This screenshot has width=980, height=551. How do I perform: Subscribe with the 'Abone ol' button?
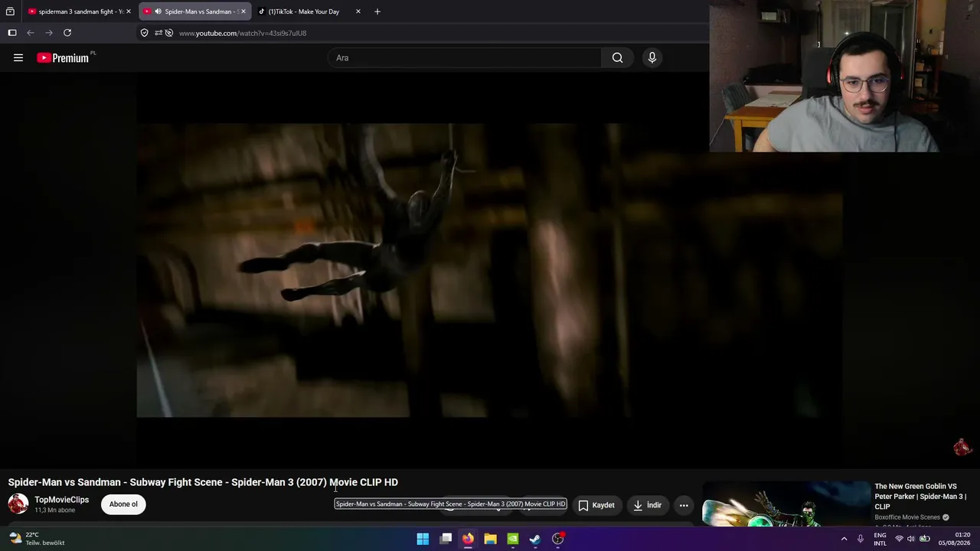[x=123, y=504]
